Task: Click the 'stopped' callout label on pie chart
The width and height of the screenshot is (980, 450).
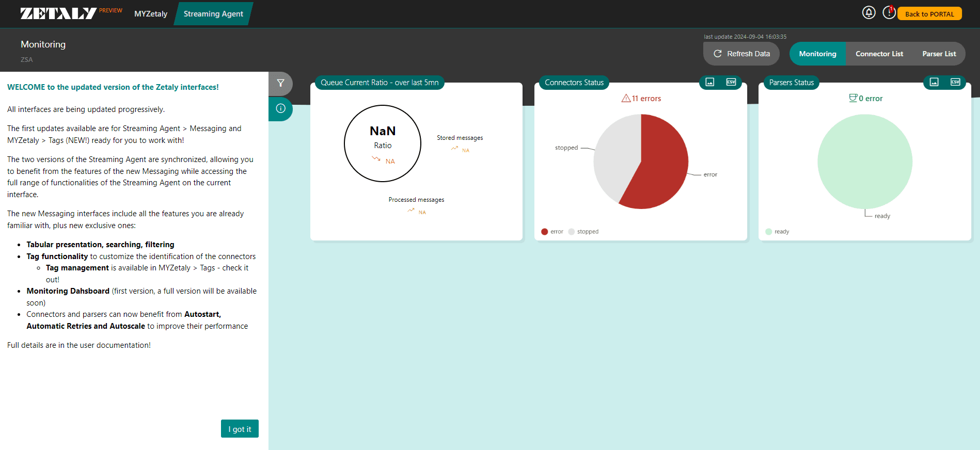Action: coord(566,148)
